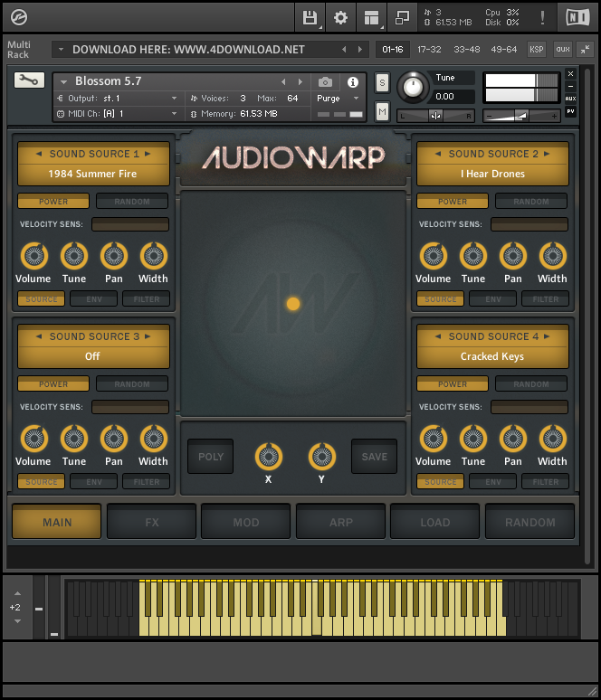Open the 1984 Summer Fire sound selector
The height and width of the screenshot is (700, 601).
click(93, 174)
